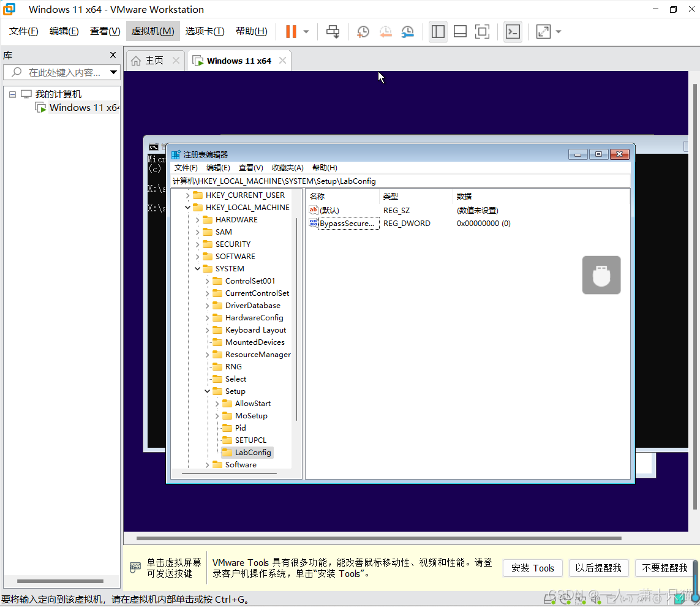
Task: Click 以后提醒我 button
Action: pos(598,568)
